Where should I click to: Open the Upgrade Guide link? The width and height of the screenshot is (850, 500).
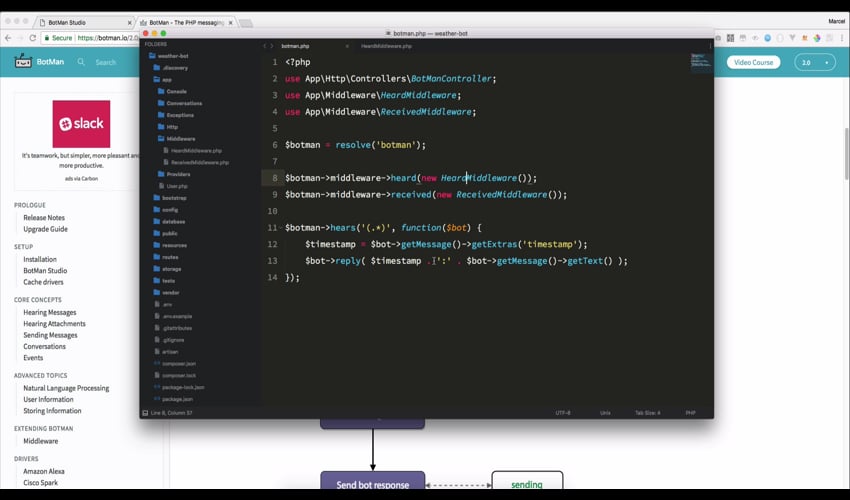pos(46,229)
